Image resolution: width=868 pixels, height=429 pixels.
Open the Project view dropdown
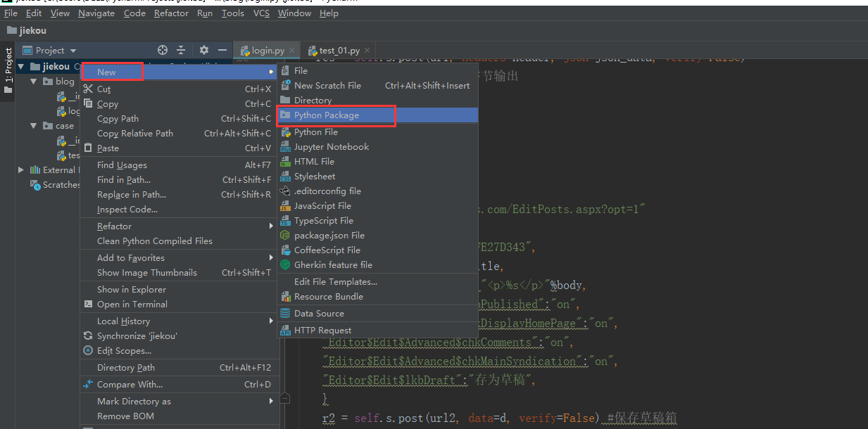(x=73, y=51)
